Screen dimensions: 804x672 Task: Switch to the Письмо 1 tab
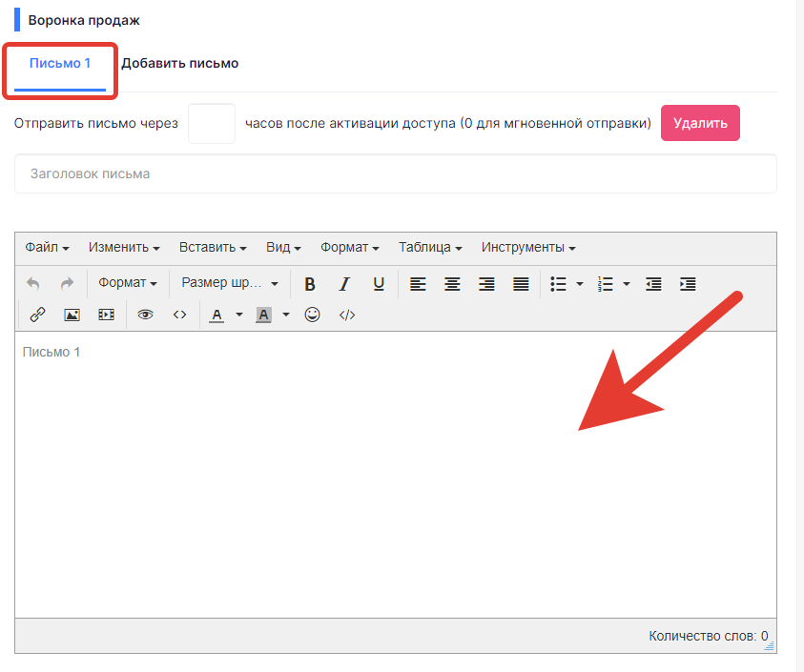(60, 64)
